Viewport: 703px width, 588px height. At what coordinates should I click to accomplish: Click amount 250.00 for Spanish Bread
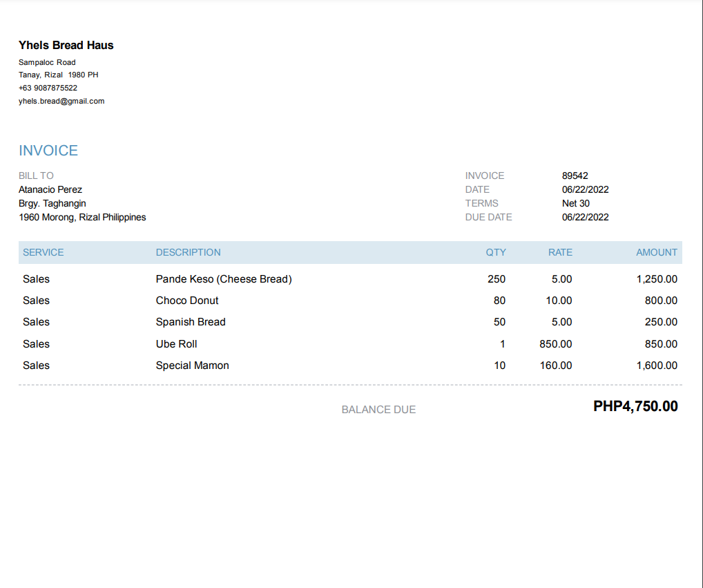[661, 323]
